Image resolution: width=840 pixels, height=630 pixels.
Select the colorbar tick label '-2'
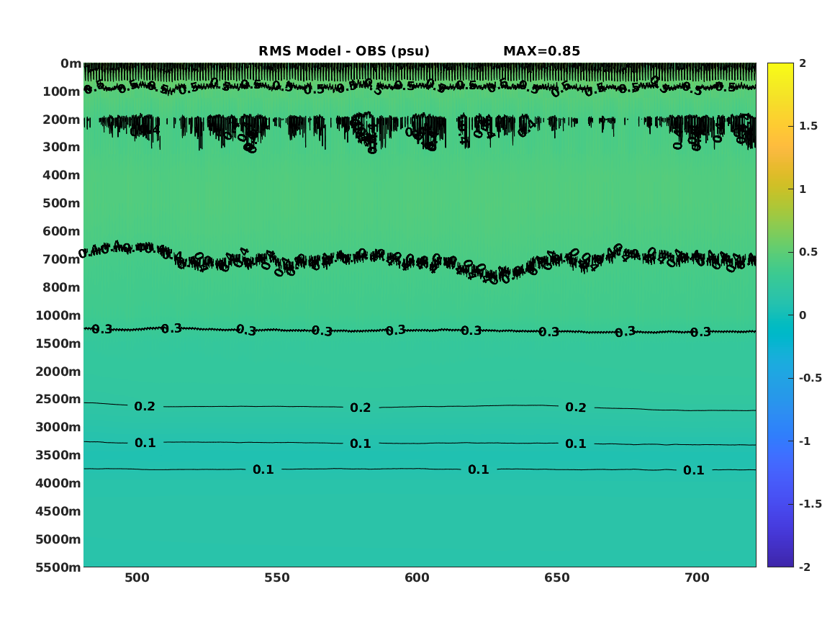805,567
